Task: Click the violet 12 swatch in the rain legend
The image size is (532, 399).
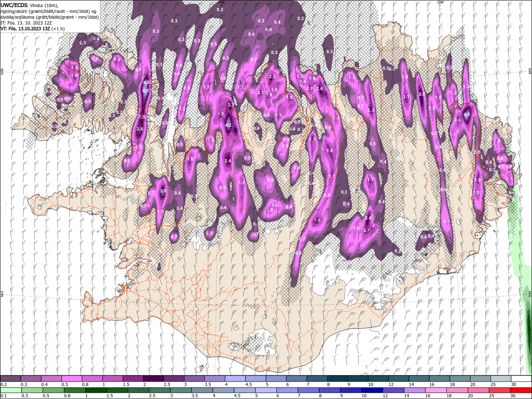Action: (x=394, y=390)
